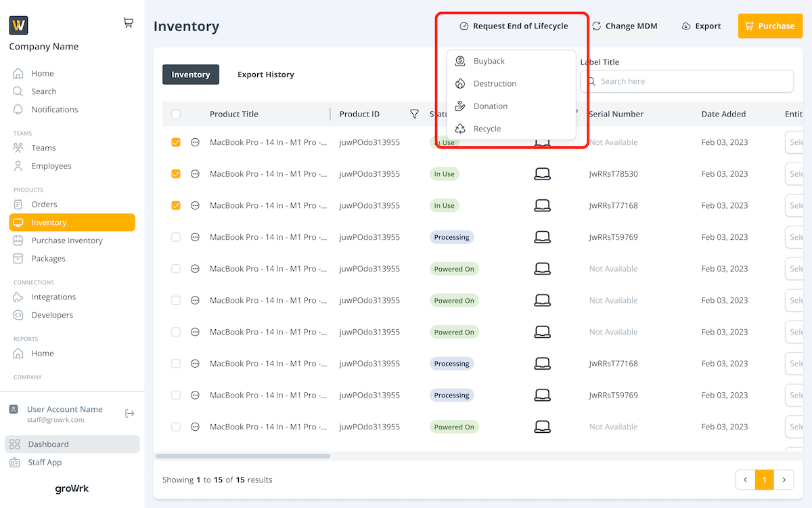Viewport: 812px width, 508px height.
Task: Click the yellow Purchase button
Action: pos(769,26)
